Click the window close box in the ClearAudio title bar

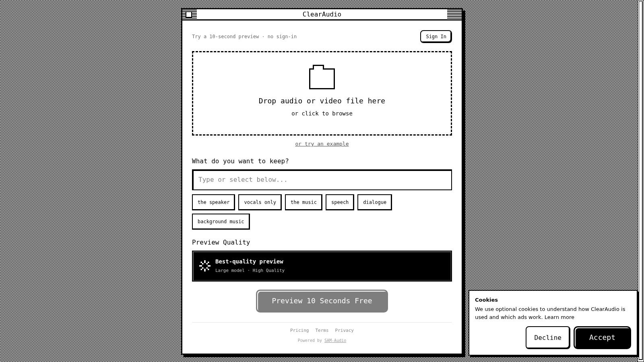point(189,14)
